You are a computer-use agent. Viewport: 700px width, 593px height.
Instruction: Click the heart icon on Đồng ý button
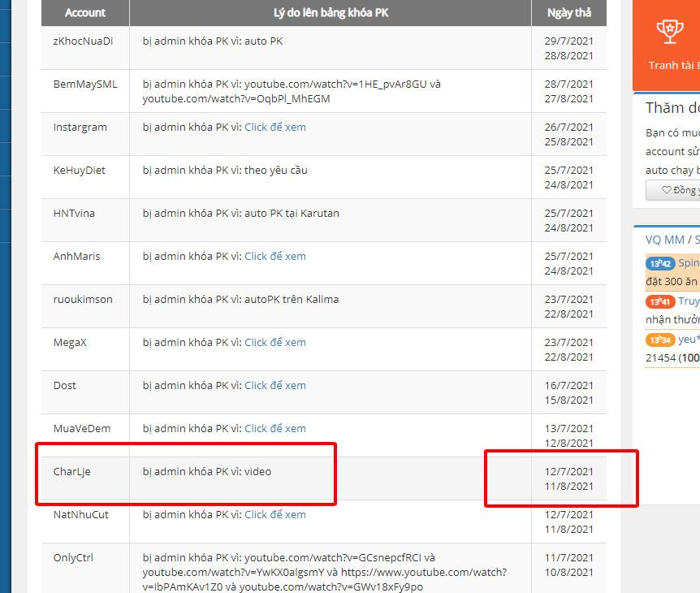pyautogui.click(x=667, y=190)
